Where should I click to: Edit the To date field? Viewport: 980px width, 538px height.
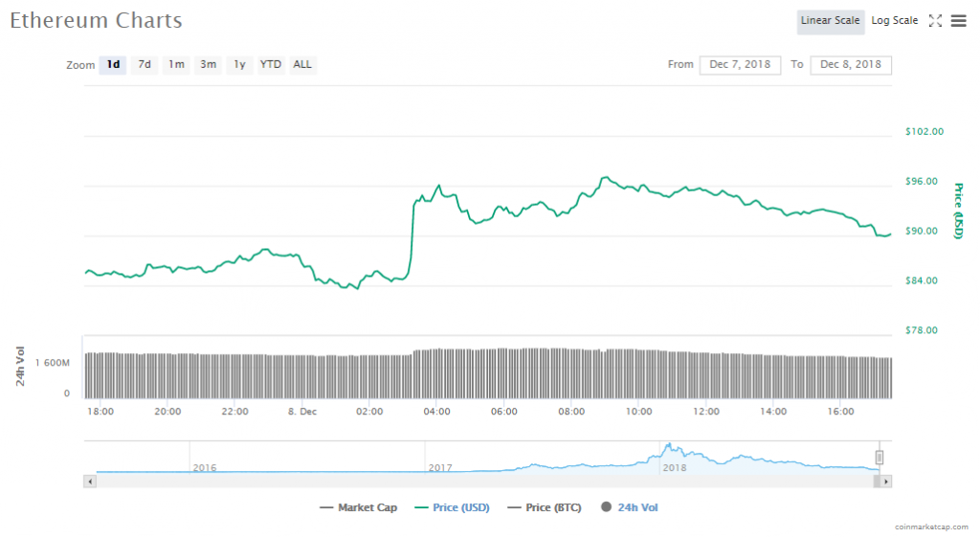[851, 65]
